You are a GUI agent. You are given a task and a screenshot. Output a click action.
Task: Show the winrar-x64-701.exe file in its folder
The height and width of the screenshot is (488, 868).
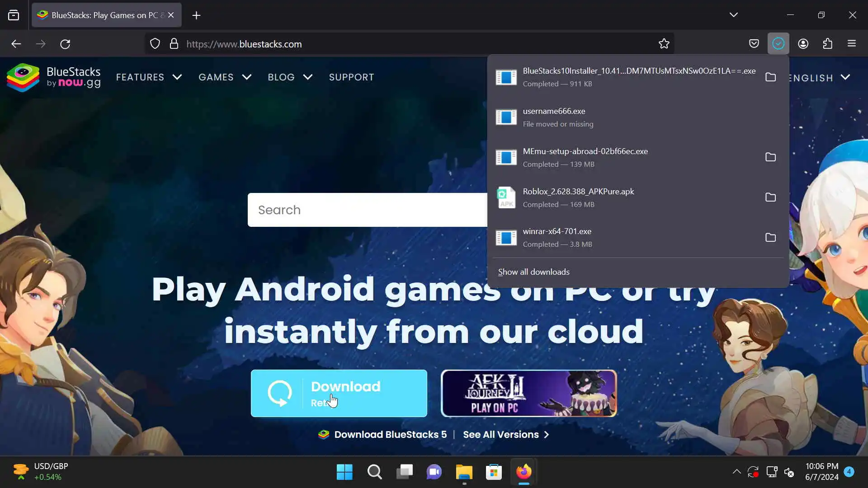770,238
